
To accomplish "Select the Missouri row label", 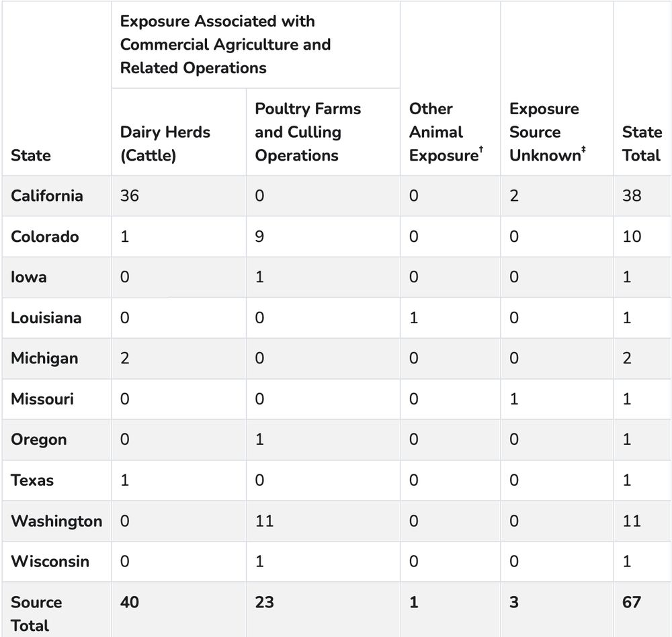I will (42, 399).
